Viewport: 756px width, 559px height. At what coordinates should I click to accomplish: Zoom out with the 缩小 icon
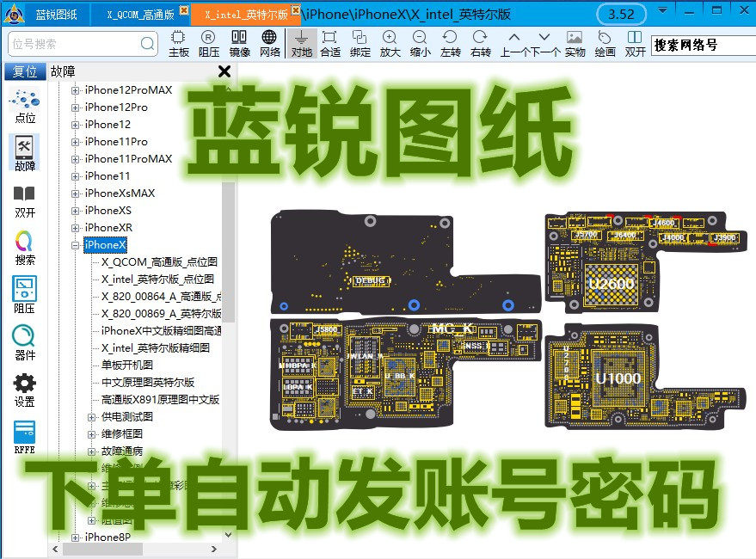click(x=420, y=43)
